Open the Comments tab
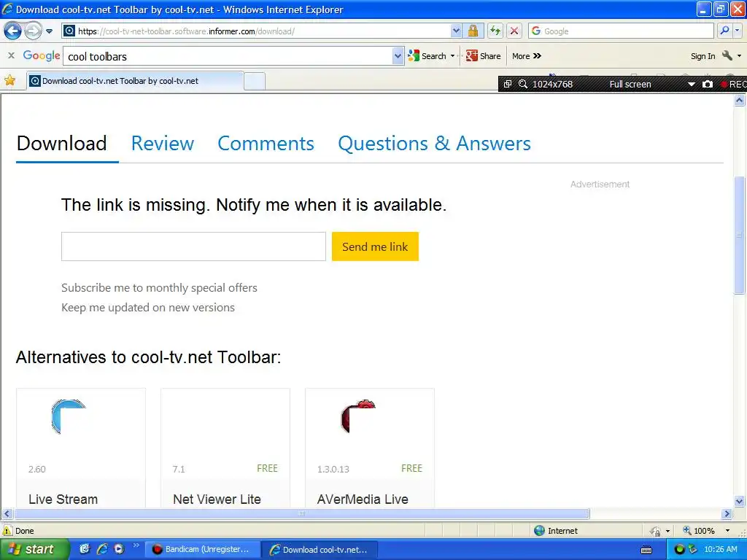747x560 pixels. [266, 144]
